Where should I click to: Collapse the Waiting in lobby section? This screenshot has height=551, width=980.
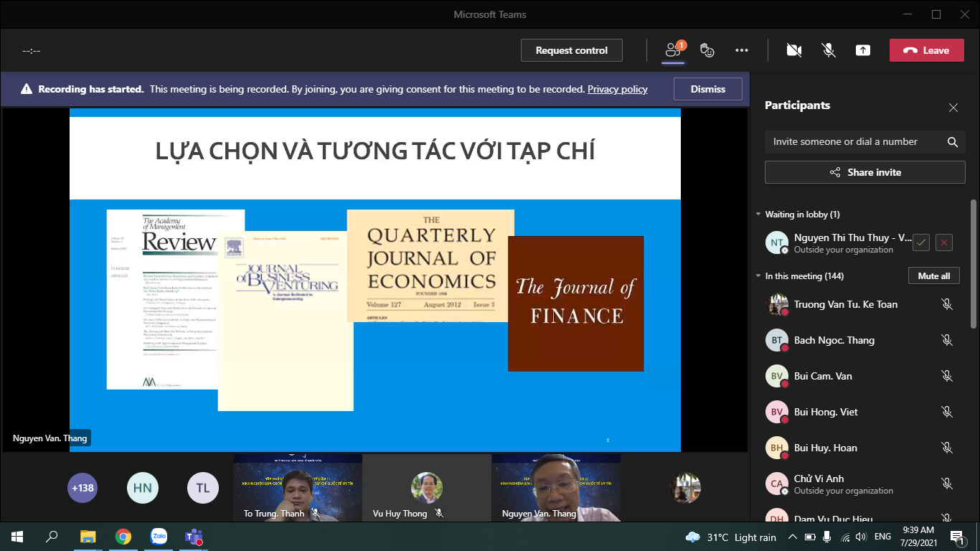pyautogui.click(x=758, y=215)
